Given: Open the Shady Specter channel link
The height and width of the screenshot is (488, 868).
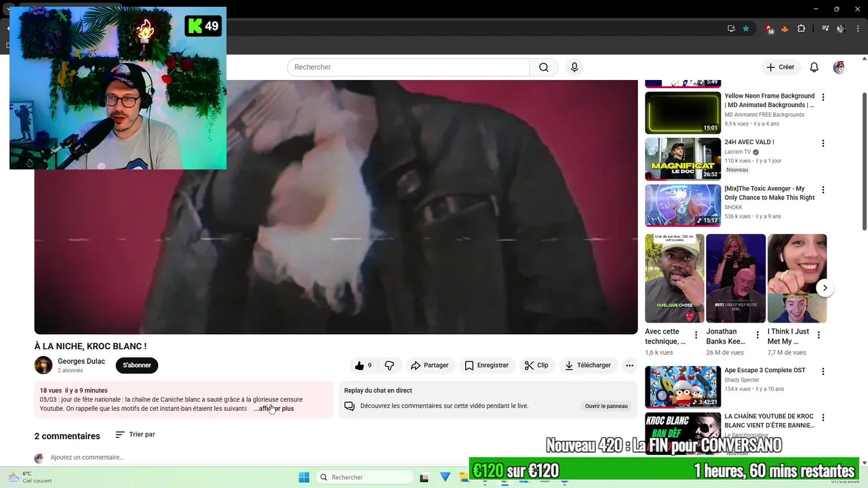Looking at the screenshot, I should (743, 380).
